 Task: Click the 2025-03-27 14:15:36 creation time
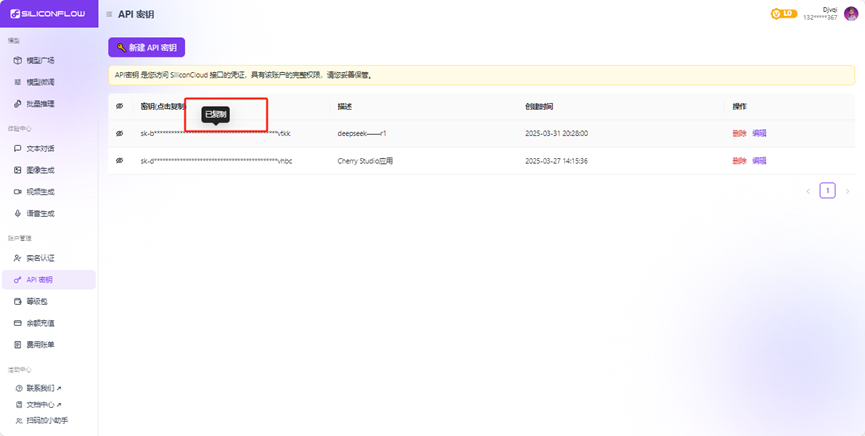click(x=556, y=161)
